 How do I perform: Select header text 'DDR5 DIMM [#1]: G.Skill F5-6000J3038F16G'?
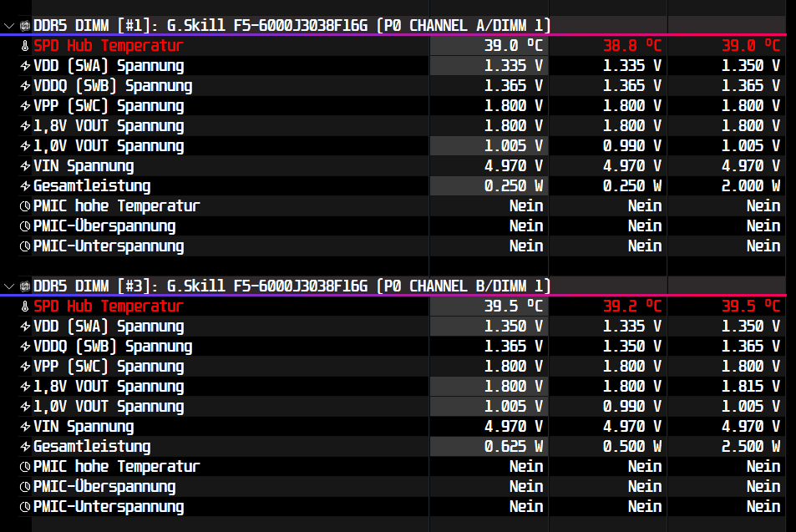tap(200, 25)
